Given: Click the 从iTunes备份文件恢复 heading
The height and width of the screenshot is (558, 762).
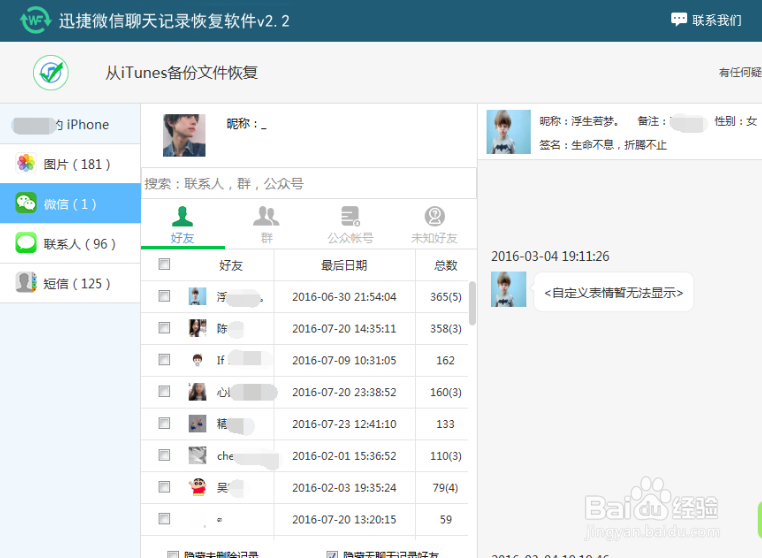Looking at the screenshot, I should (181, 72).
